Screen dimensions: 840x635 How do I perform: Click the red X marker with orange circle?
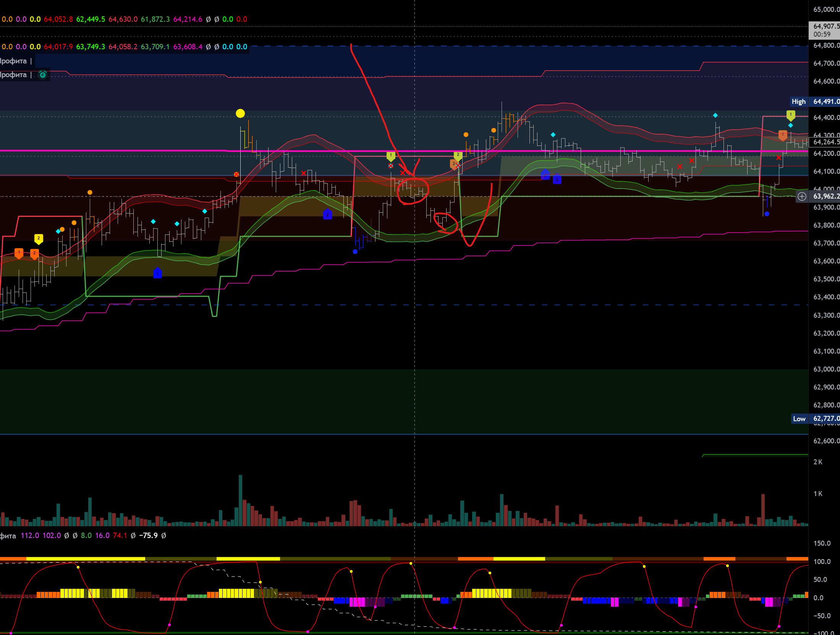pos(236,175)
